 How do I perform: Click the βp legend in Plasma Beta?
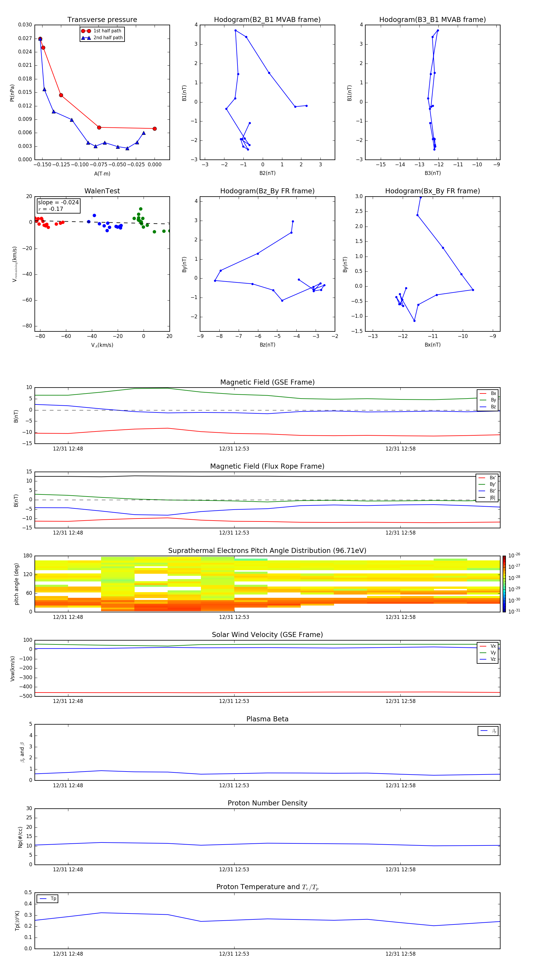tap(488, 731)
